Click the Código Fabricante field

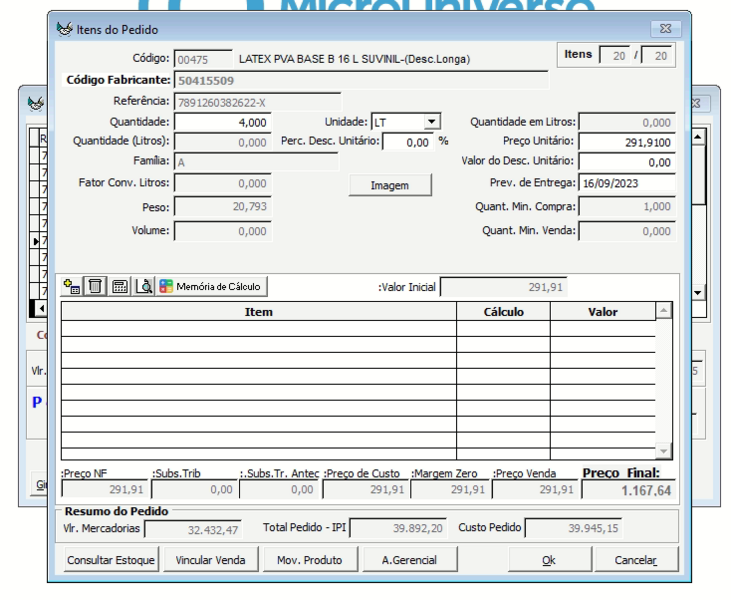361,80
